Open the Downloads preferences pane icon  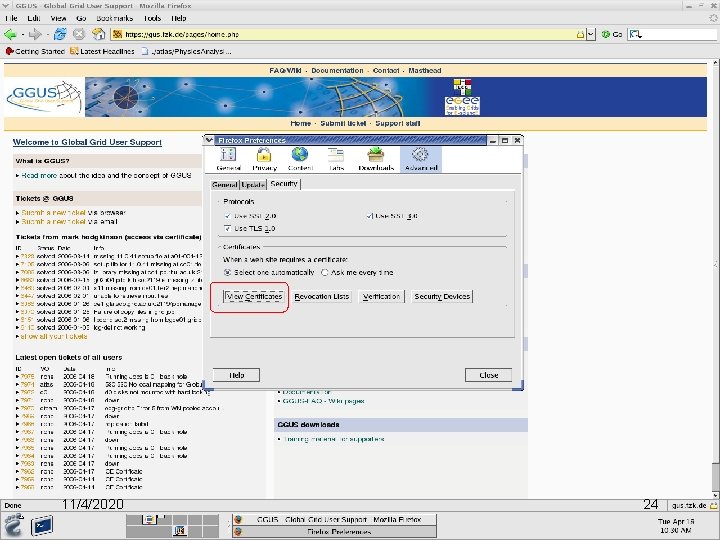click(376, 159)
